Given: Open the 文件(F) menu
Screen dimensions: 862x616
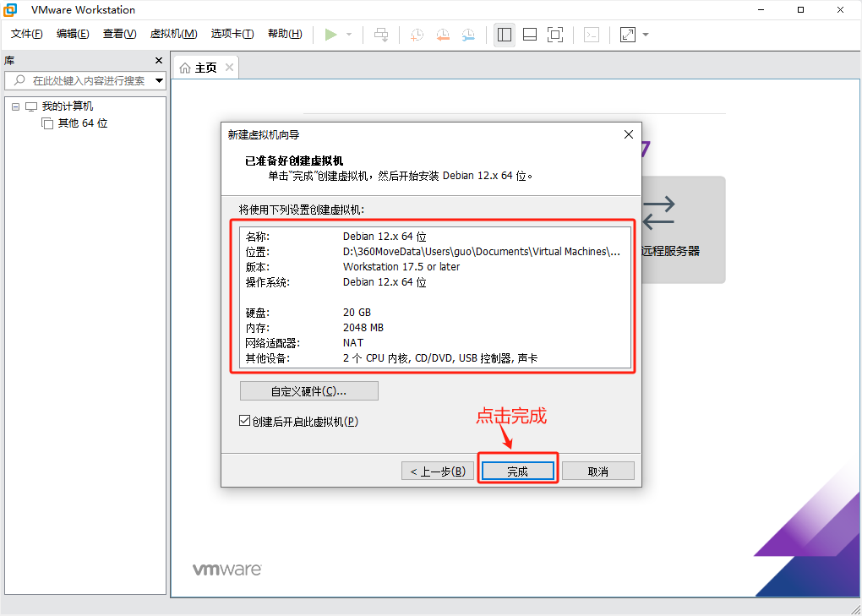Looking at the screenshot, I should coord(26,34).
